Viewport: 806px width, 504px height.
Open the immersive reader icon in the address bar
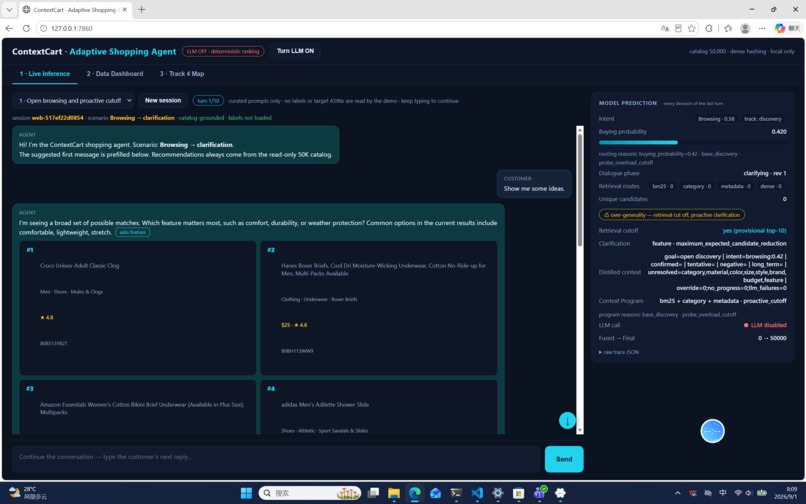(678, 28)
